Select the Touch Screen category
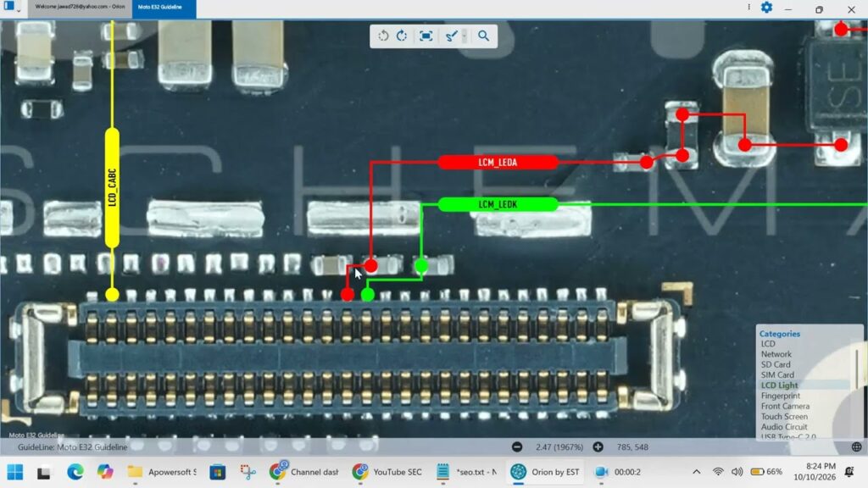This screenshot has height=488, width=868. point(784,417)
